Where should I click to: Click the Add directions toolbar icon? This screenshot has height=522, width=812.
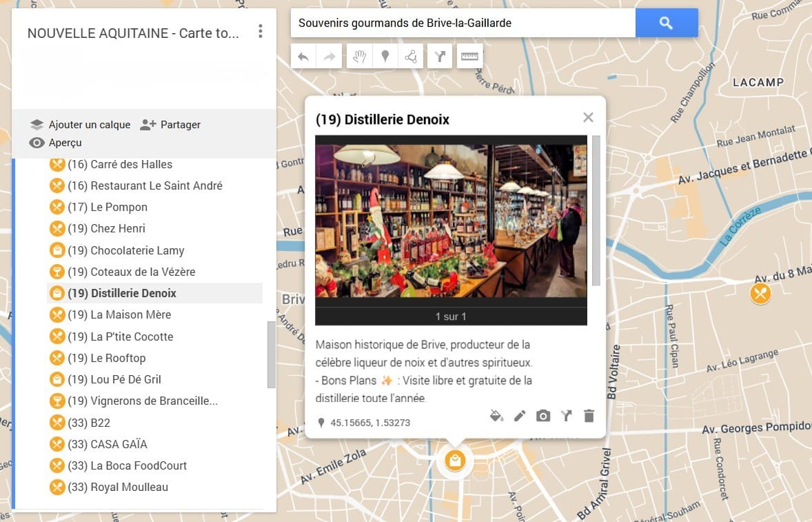pos(440,56)
